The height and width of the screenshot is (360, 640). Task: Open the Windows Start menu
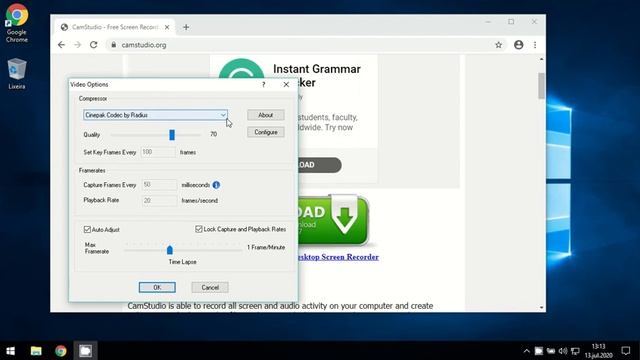coord(11,351)
